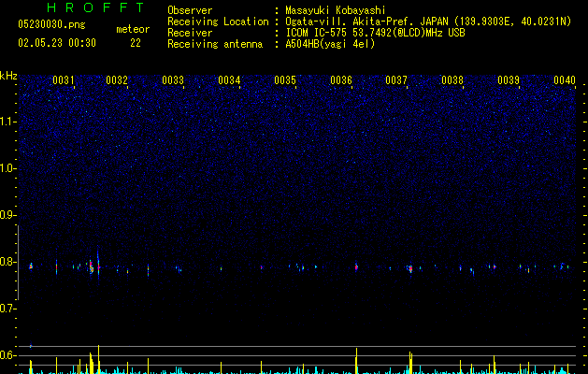Click the meteor echo after 0037 at 0.8 kHz
Screen dimensions: 588x374
point(410,268)
